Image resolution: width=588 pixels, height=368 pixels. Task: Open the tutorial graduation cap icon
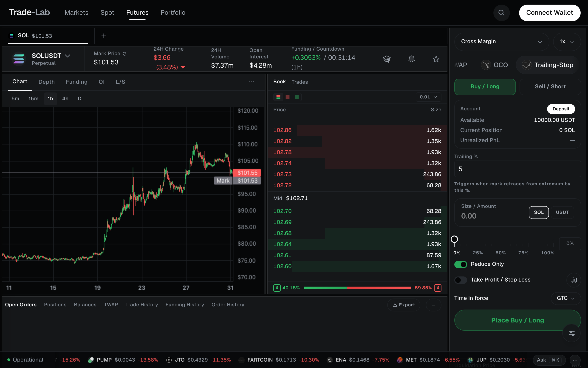coord(387,59)
